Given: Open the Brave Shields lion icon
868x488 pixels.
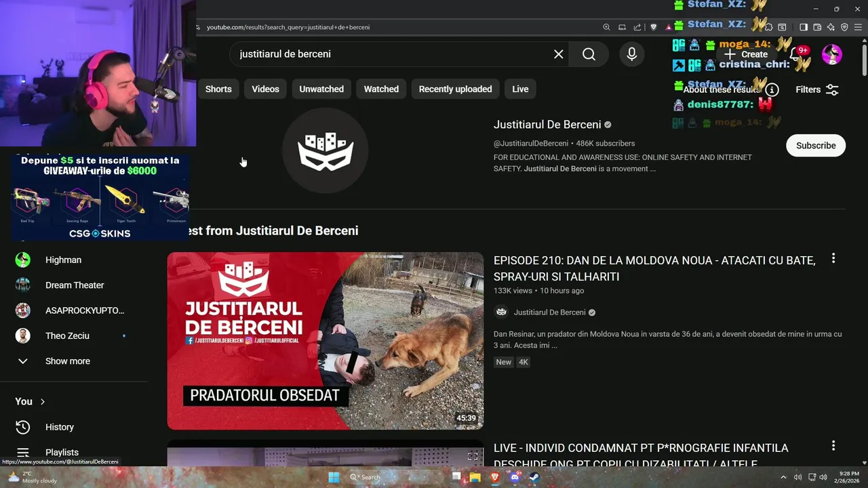Looking at the screenshot, I should click(654, 27).
